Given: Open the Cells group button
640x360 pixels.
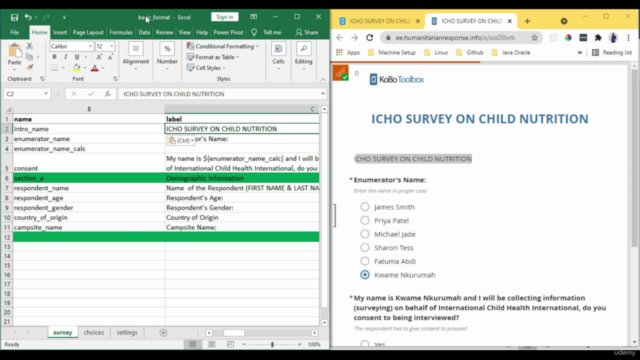Looking at the screenshot, I should [x=278, y=56].
